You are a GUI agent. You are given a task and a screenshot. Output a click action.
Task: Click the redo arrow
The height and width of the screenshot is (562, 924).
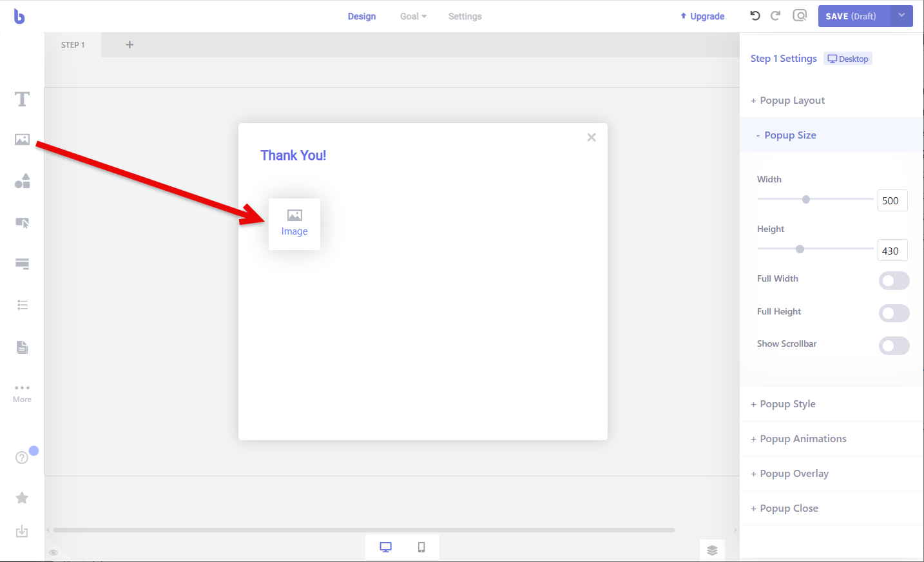(776, 16)
